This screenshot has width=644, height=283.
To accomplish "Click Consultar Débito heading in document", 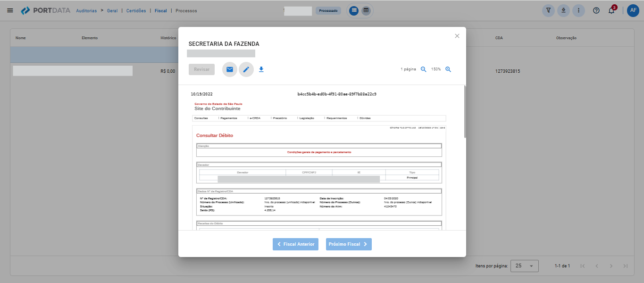I will [215, 136].
